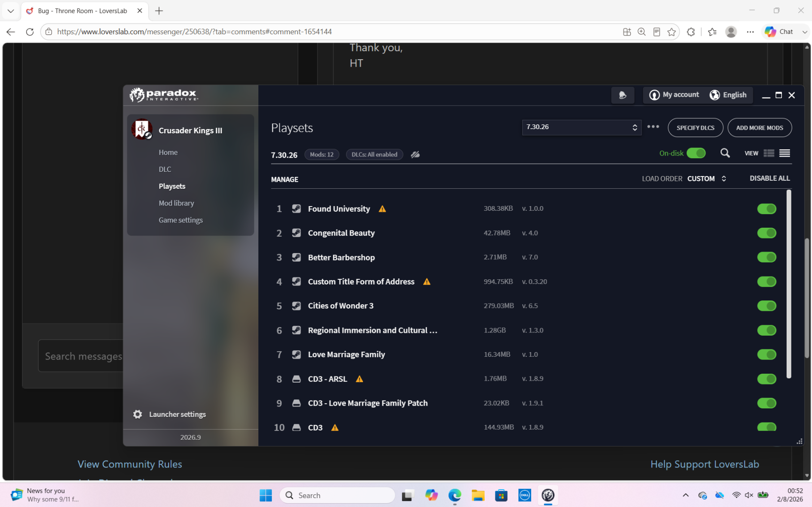Add this page to favorites star
The image size is (812, 507).
(x=672, y=32)
